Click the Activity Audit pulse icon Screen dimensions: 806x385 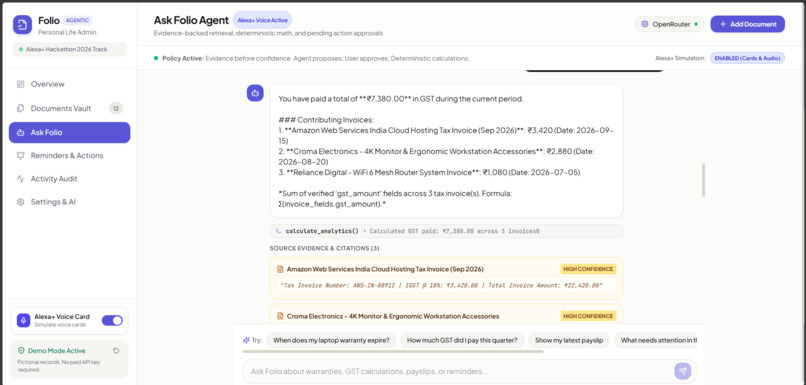pos(21,178)
